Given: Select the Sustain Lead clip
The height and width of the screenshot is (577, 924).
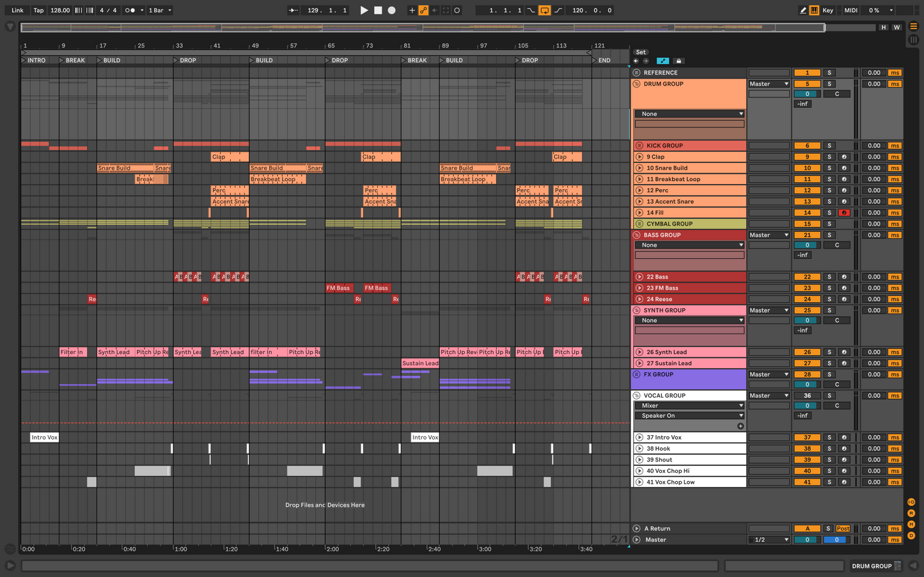Looking at the screenshot, I should [x=420, y=364].
